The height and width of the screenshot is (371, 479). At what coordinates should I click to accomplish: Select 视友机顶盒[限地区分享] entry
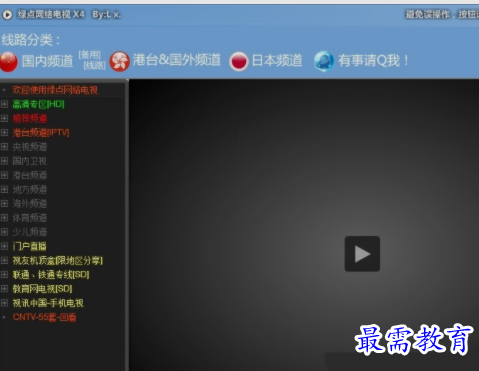(x=58, y=260)
